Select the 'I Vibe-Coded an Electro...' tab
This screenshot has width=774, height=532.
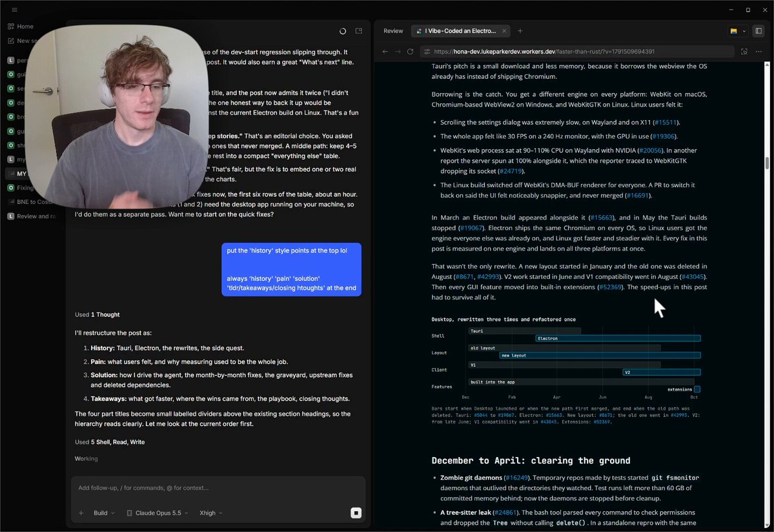(460, 31)
